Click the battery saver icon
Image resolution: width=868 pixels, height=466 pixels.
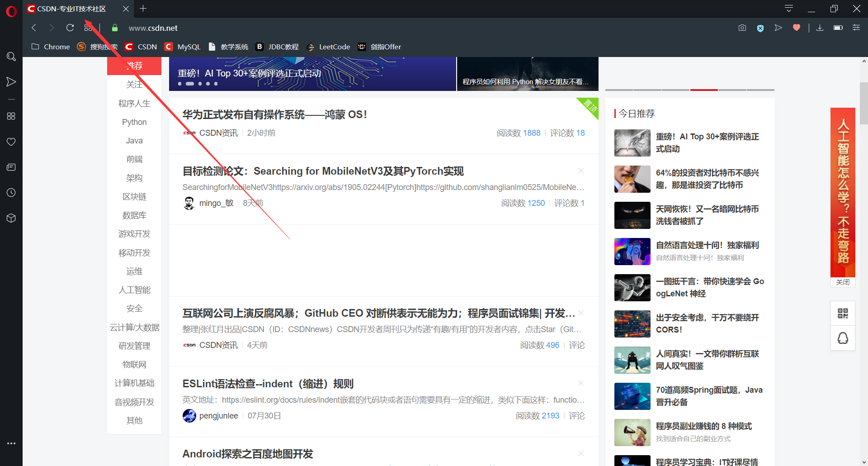click(x=838, y=28)
